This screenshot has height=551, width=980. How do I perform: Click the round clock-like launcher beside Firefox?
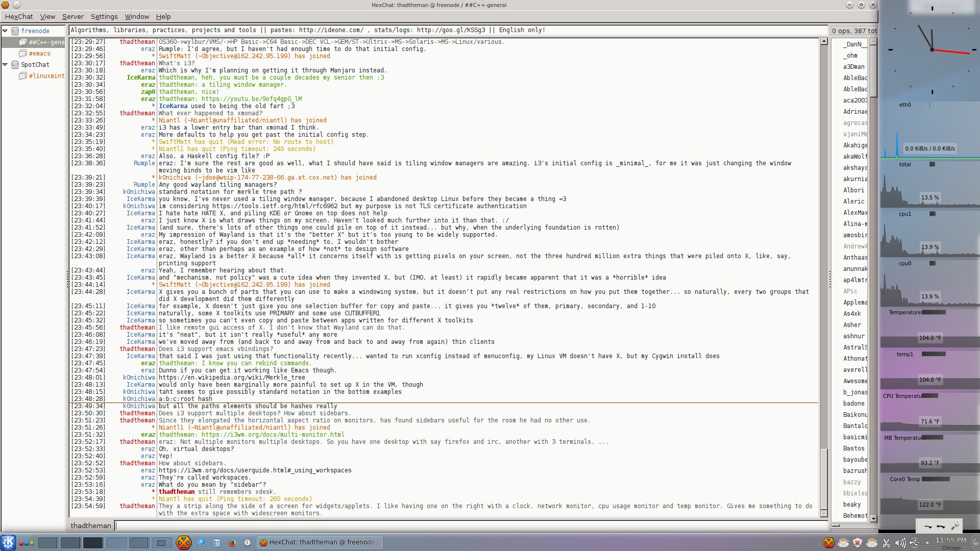pos(248,543)
